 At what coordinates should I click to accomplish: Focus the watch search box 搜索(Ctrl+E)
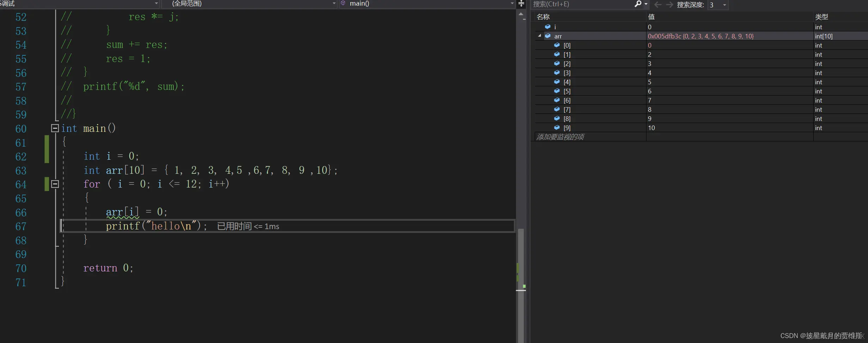point(582,4)
